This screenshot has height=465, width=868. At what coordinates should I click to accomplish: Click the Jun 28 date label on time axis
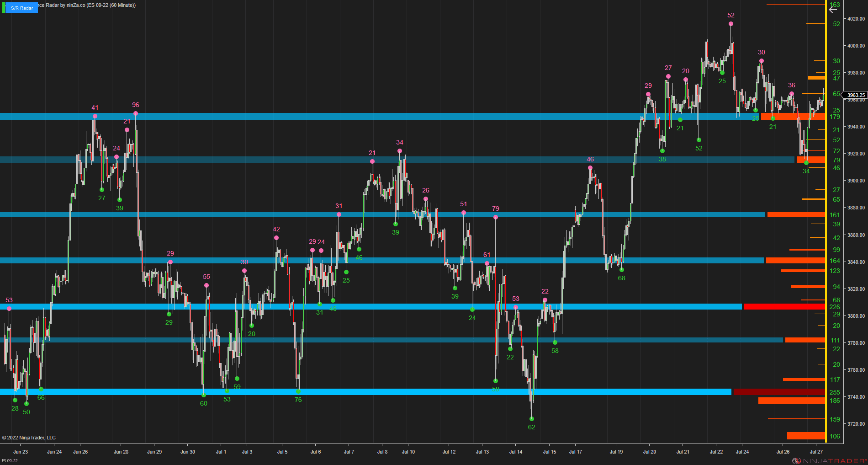point(121,452)
